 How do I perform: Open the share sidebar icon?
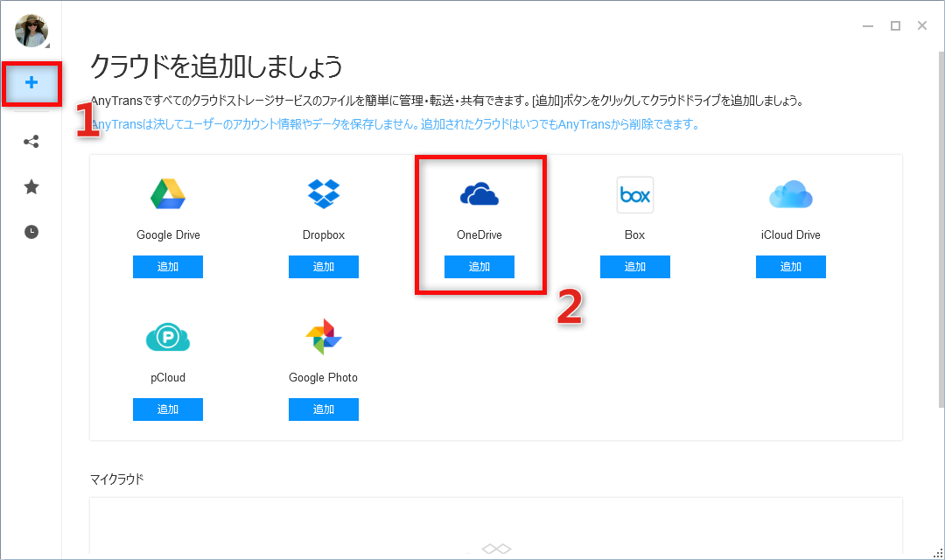click(31, 142)
